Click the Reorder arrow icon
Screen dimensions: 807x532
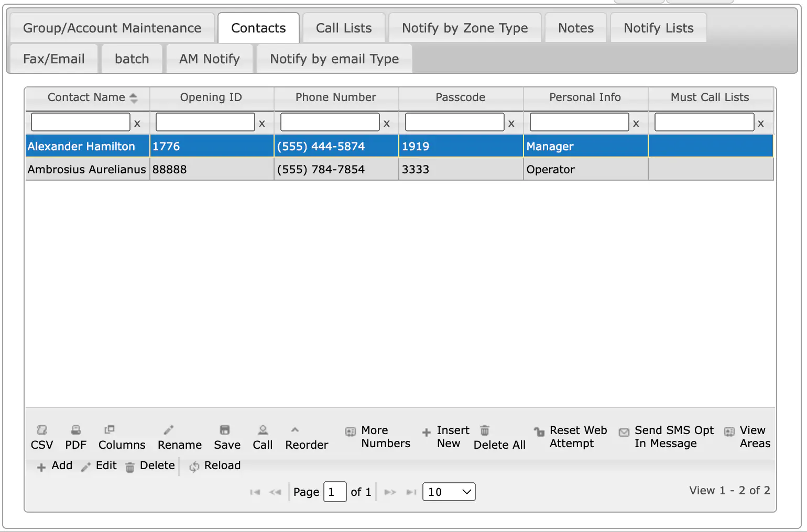tap(295, 429)
